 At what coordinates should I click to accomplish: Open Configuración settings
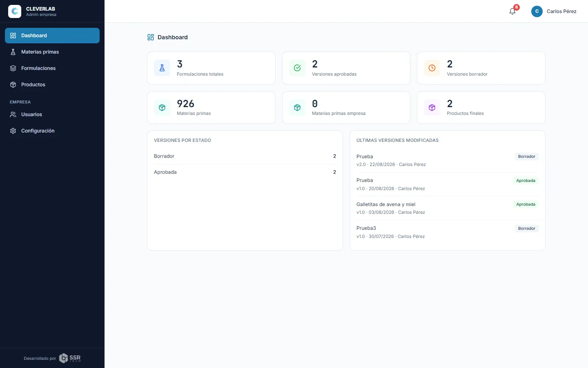click(x=52, y=131)
